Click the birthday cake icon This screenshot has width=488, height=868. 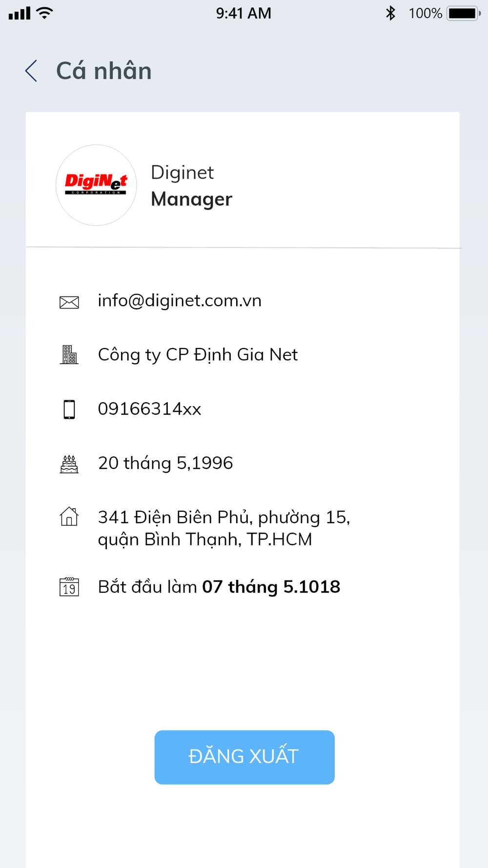69,464
